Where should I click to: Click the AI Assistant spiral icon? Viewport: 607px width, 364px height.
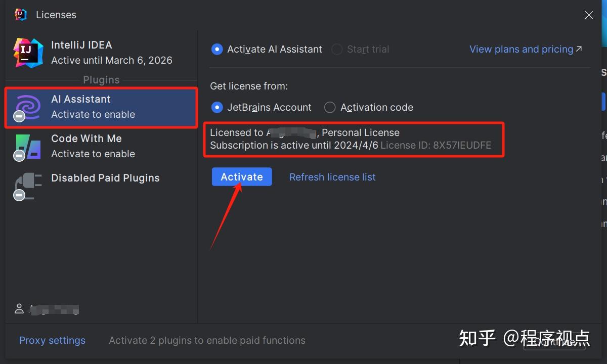pos(28,107)
